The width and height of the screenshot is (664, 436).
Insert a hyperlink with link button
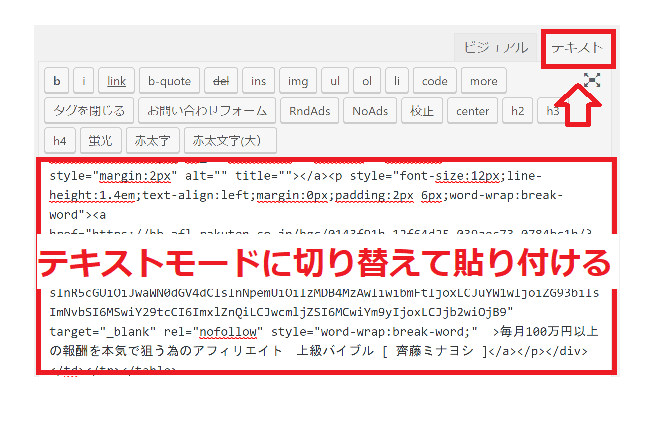(116, 80)
